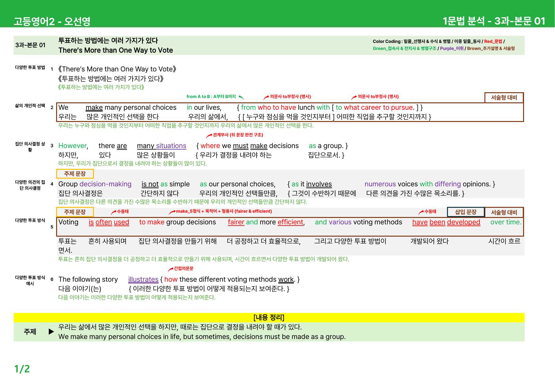Click the phrase to what career to pursue

point(374,108)
